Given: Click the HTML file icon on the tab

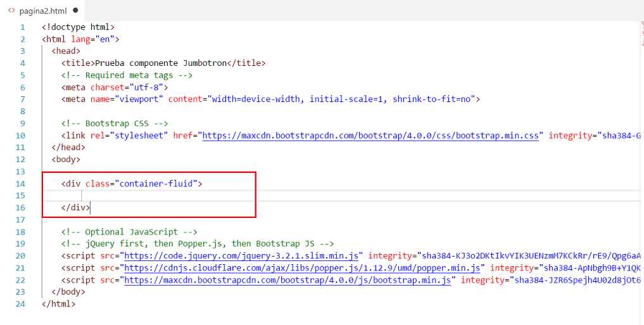Looking at the screenshot, I should click(11, 11).
